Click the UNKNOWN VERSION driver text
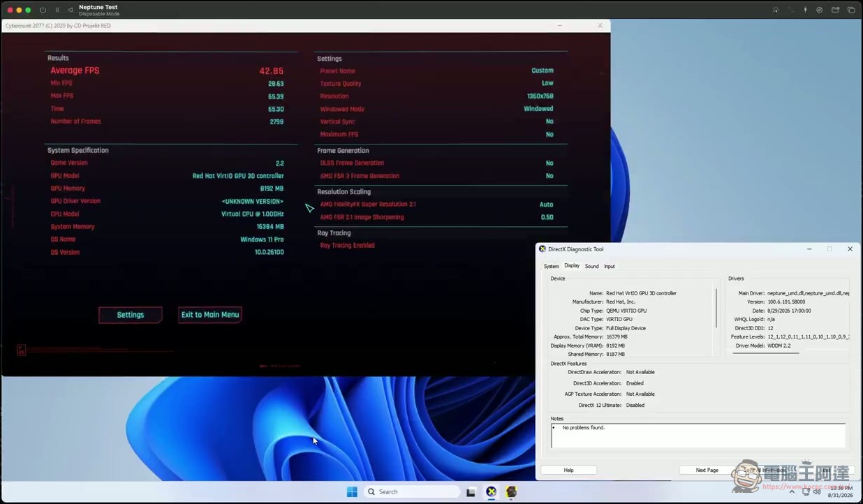The width and height of the screenshot is (863, 504). click(x=253, y=201)
